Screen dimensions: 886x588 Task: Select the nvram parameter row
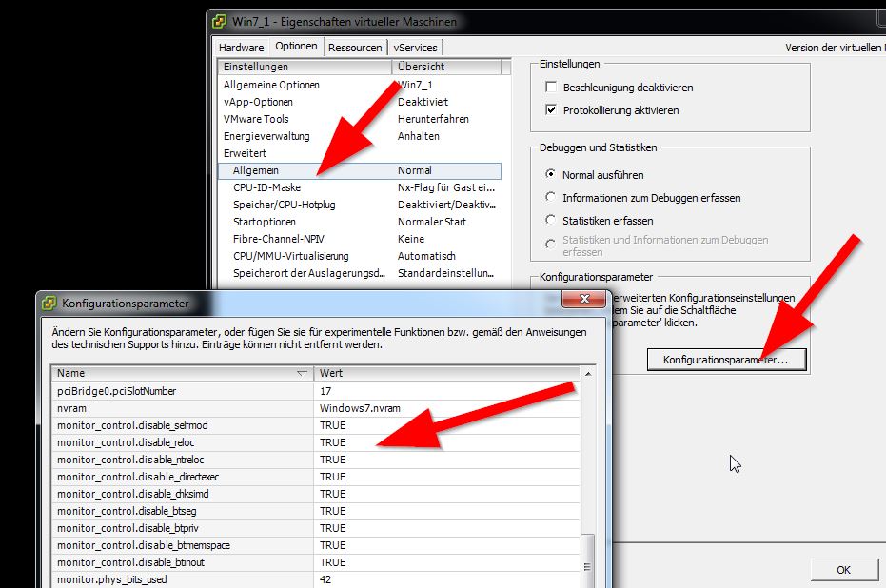[x=316, y=408]
